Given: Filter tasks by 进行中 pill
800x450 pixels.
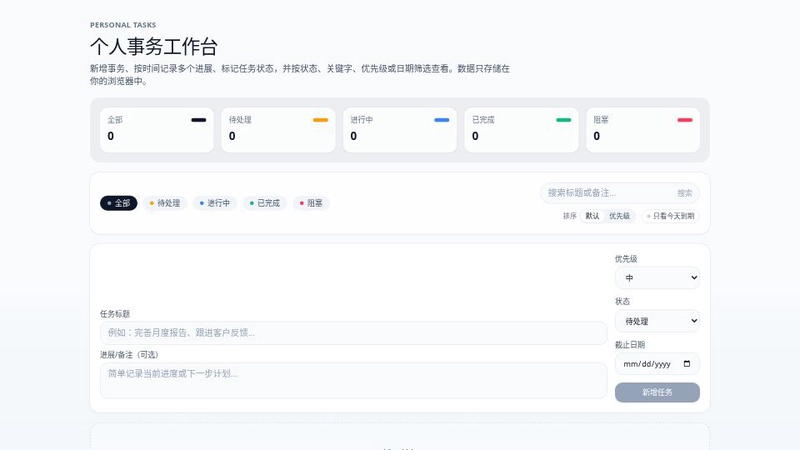Looking at the screenshot, I should click(215, 203).
